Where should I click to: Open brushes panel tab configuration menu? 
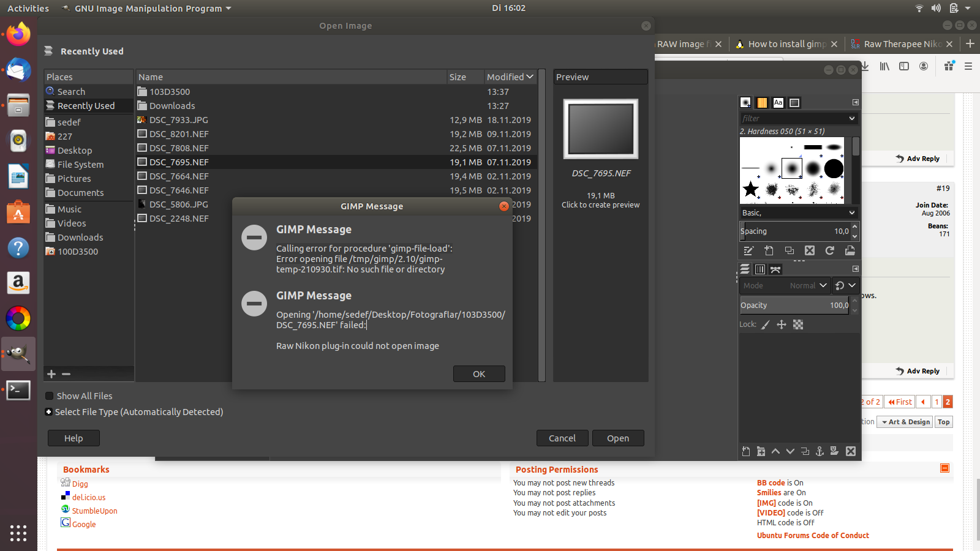coord(856,102)
